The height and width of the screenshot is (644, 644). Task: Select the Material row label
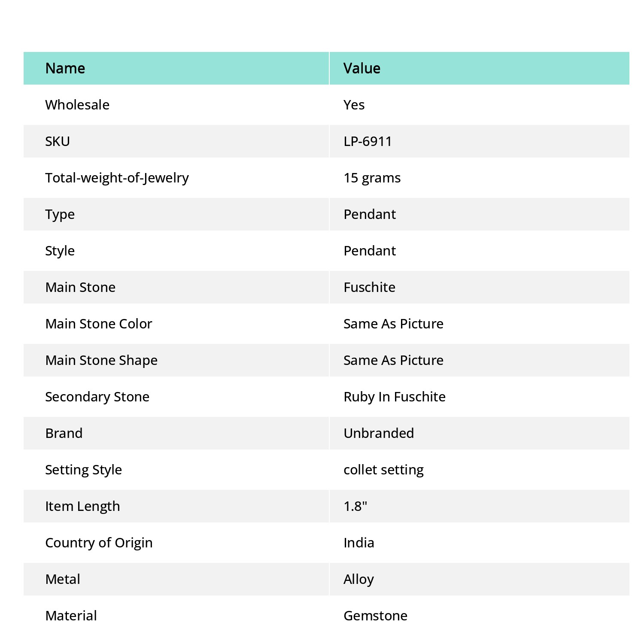(71, 616)
